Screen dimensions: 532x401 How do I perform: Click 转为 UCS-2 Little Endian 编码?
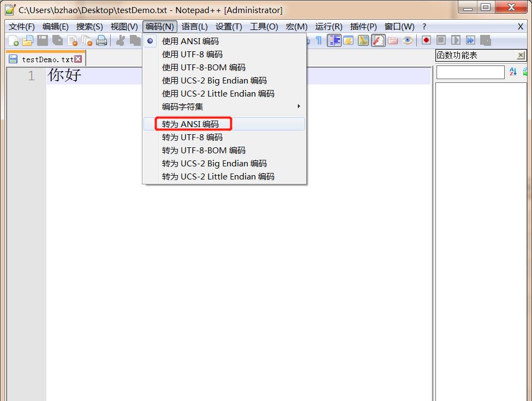(x=224, y=177)
